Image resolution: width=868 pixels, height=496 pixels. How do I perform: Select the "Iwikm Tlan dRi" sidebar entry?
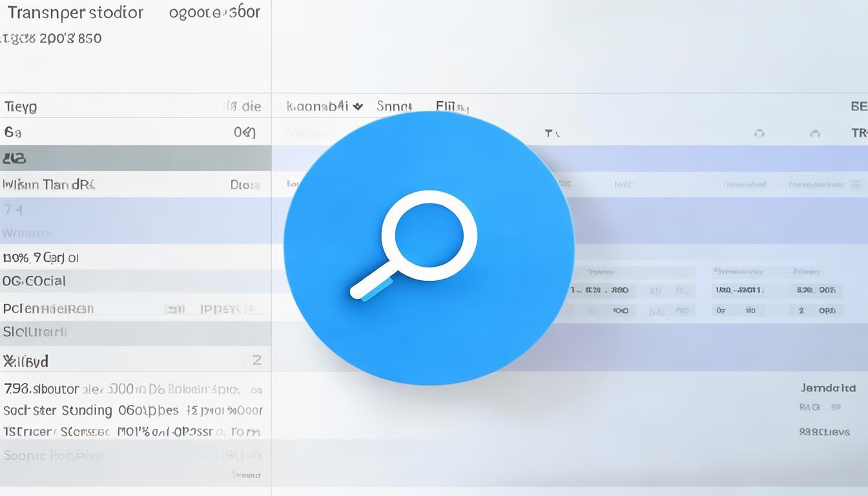[x=49, y=185]
